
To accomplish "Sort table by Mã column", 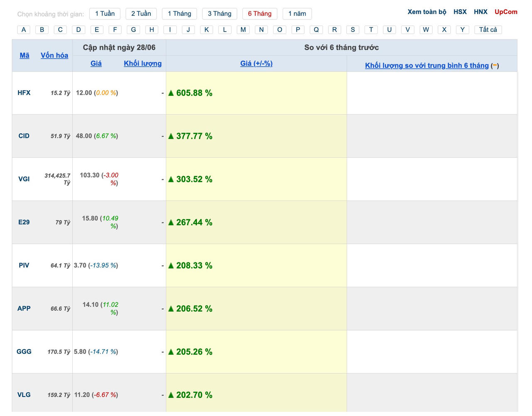I will (x=25, y=55).
